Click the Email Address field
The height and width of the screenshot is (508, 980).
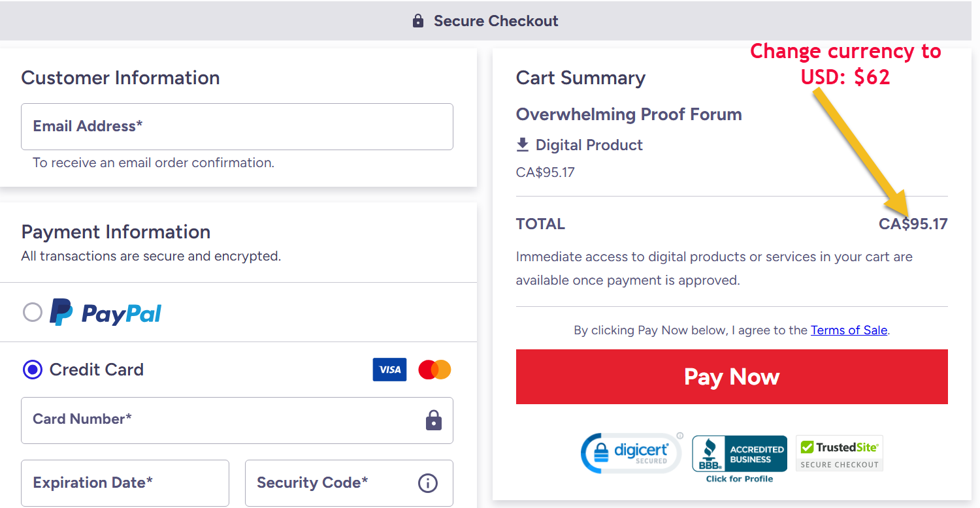coord(237,127)
